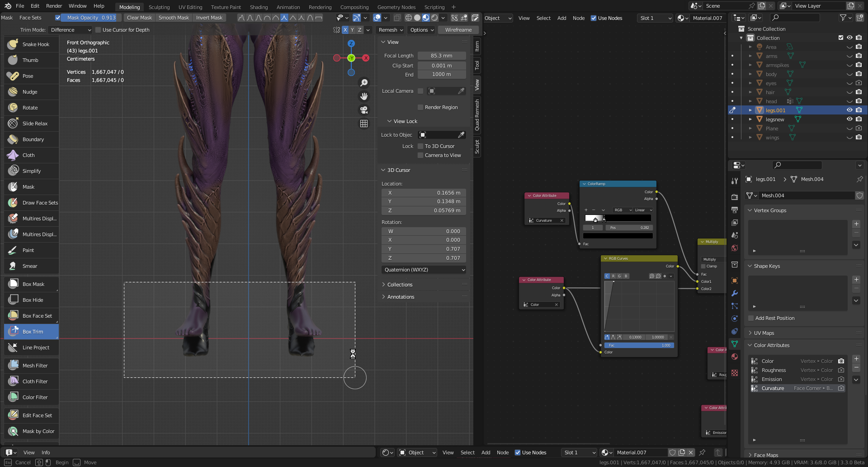Click the Clear Mask button

pyautogui.click(x=139, y=18)
